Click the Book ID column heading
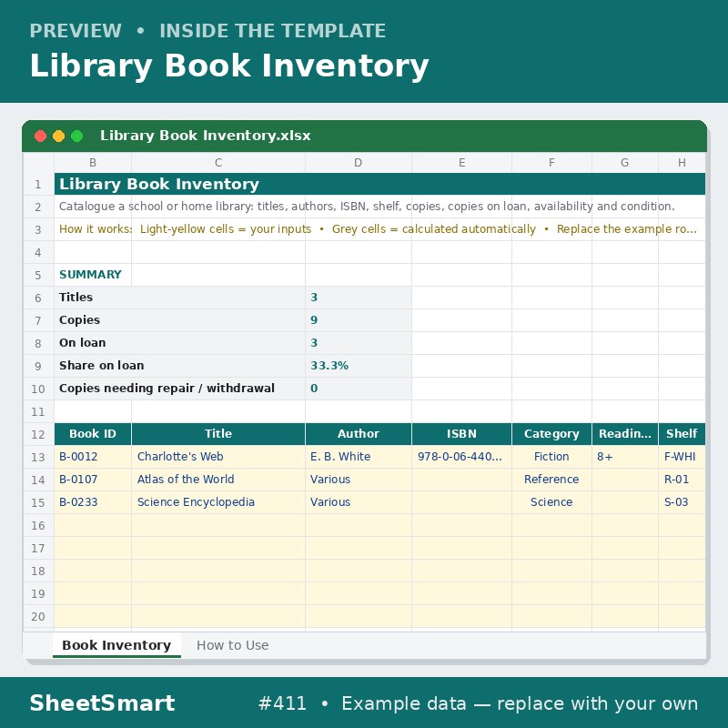 click(x=93, y=434)
